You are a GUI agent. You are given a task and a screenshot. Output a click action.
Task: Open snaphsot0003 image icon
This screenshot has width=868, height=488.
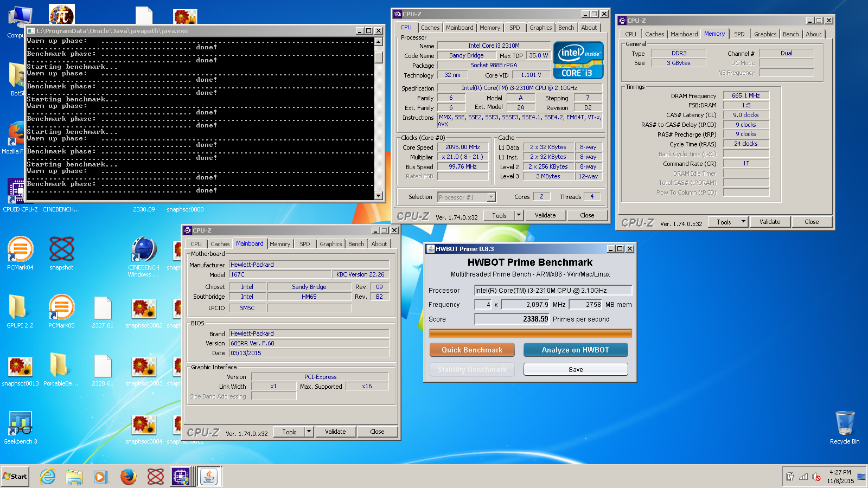coord(144,370)
